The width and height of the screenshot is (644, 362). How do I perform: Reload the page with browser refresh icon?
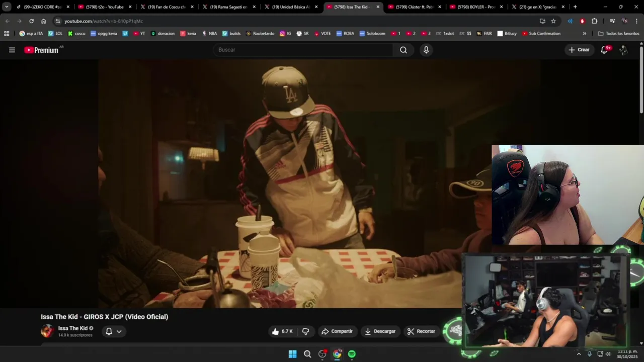point(31,21)
